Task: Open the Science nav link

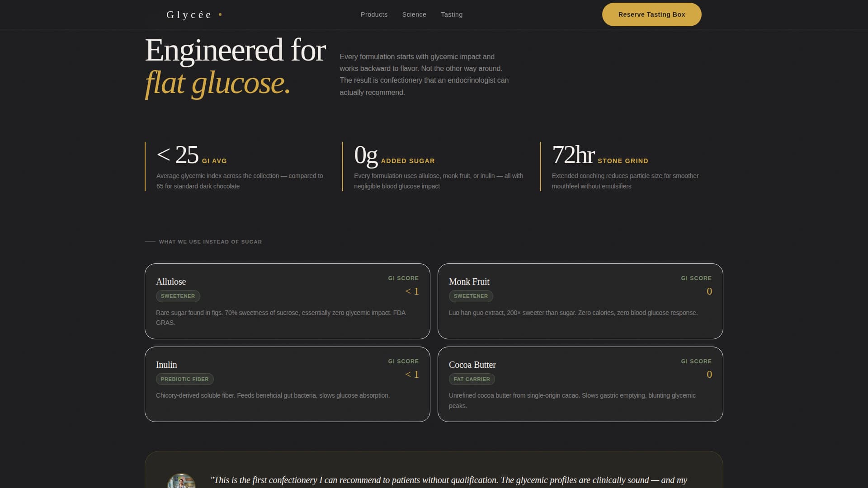Action: click(x=414, y=14)
